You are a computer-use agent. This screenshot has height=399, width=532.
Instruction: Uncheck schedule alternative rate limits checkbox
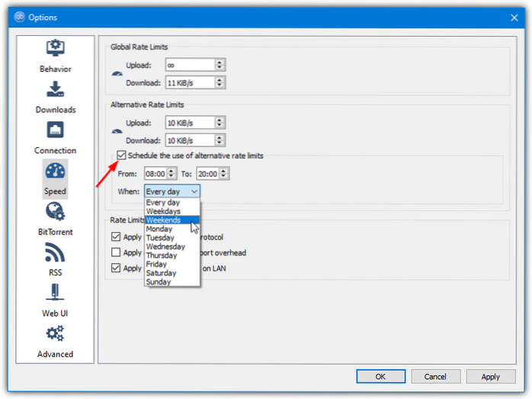click(x=122, y=156)
